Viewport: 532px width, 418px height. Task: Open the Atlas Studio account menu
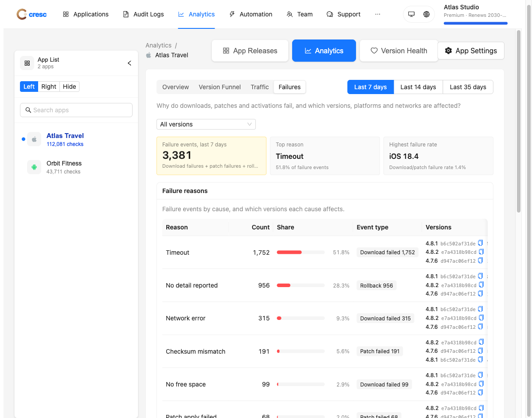476,14
